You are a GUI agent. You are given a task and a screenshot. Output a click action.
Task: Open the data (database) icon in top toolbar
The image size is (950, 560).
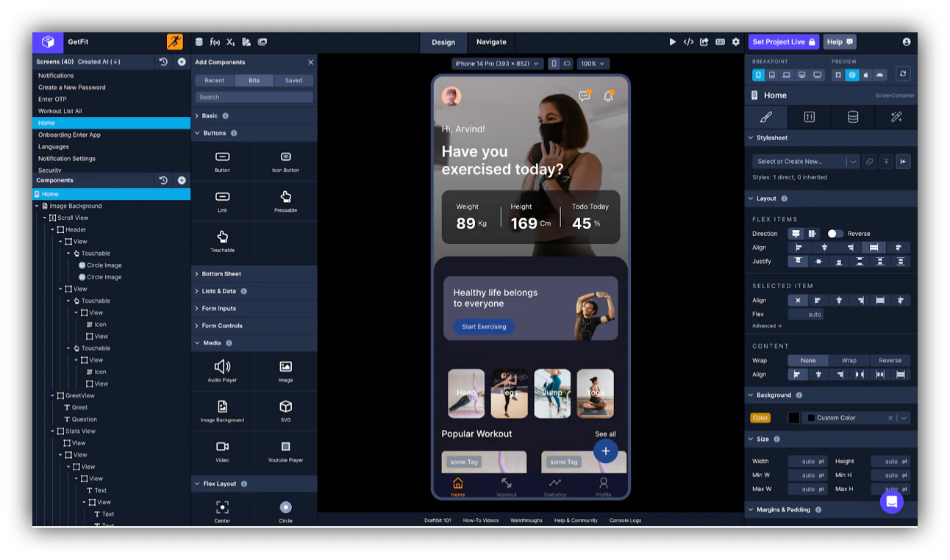199,42
